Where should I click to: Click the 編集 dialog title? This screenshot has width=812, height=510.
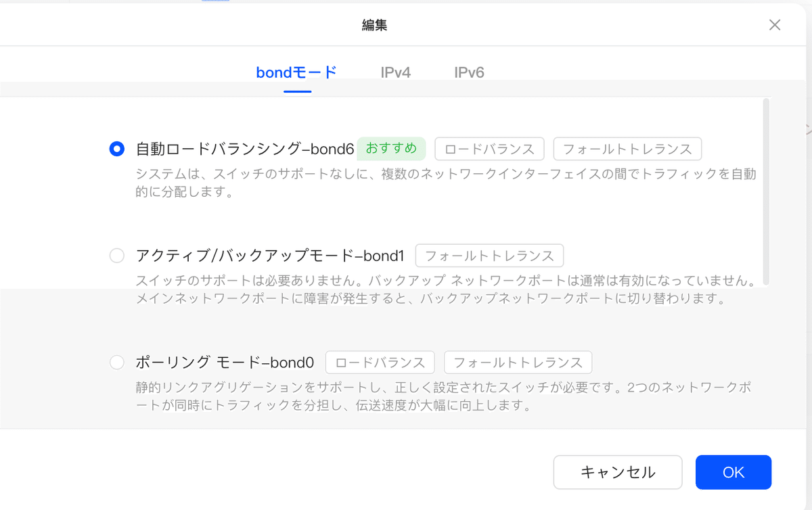375,24
